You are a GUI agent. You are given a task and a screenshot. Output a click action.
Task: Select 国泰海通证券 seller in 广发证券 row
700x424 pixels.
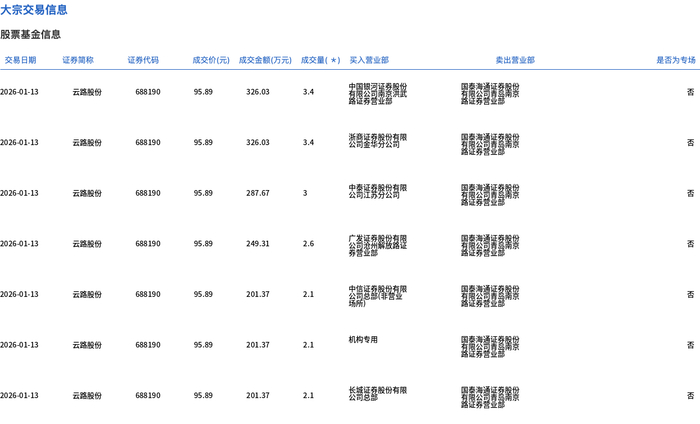490,245
